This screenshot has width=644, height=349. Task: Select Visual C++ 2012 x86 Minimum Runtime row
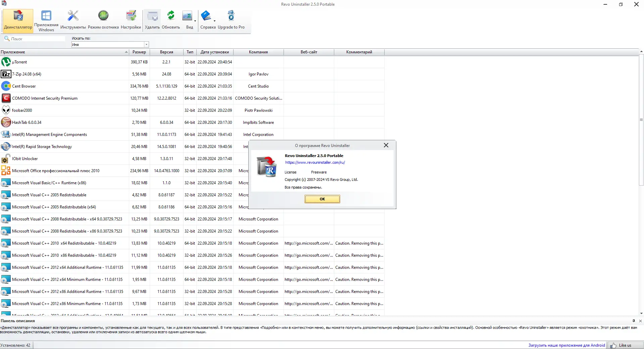(x=192, y=304)
